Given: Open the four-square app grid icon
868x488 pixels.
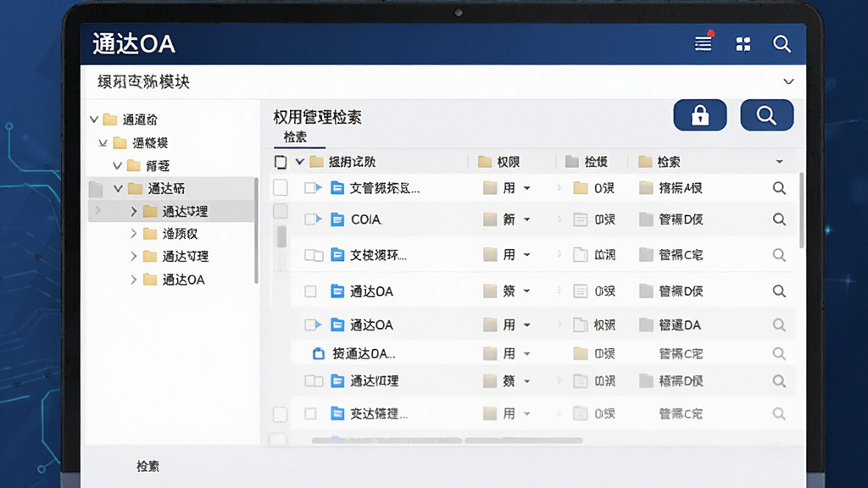Looking at the screenshot, I should (x=743, y=44).
